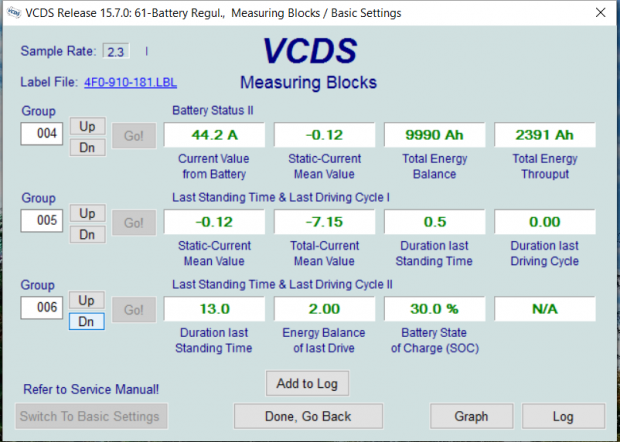Click the Battery State of Charge (SOC) label
Image resolution: width=620 pixels, height=442 pixels.
pos(435,340)
